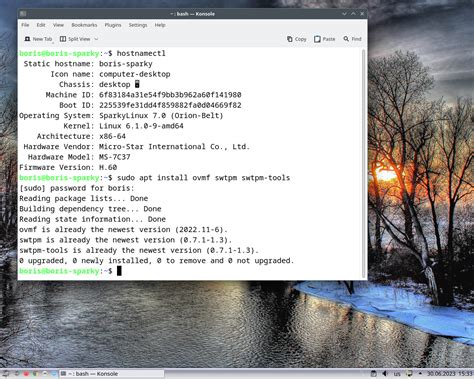Click the red circular taskbar launcher icon

point(26,374)
